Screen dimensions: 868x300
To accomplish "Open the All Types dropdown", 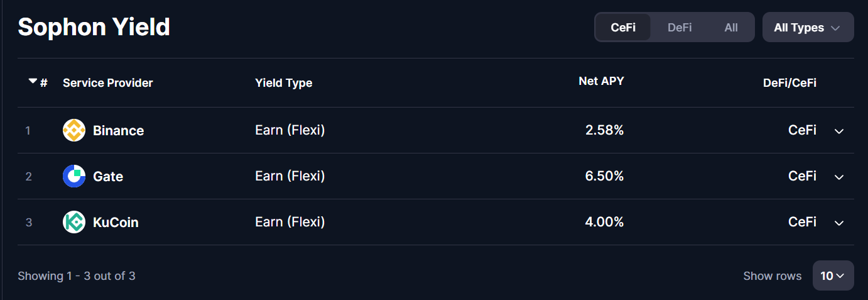I will pyautogui.click(x=808, y=27).
